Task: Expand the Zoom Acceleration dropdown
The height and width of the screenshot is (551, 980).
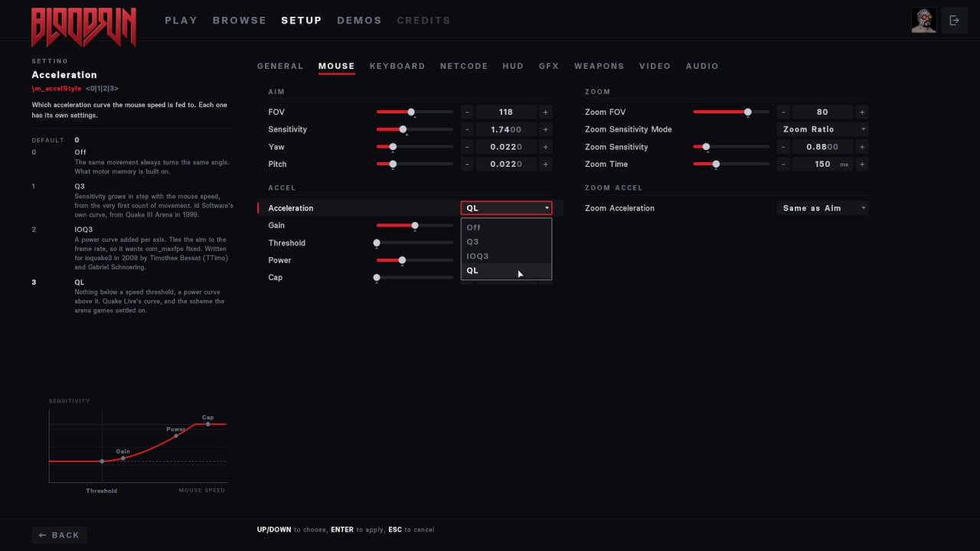Action: (x=823, y=208)
